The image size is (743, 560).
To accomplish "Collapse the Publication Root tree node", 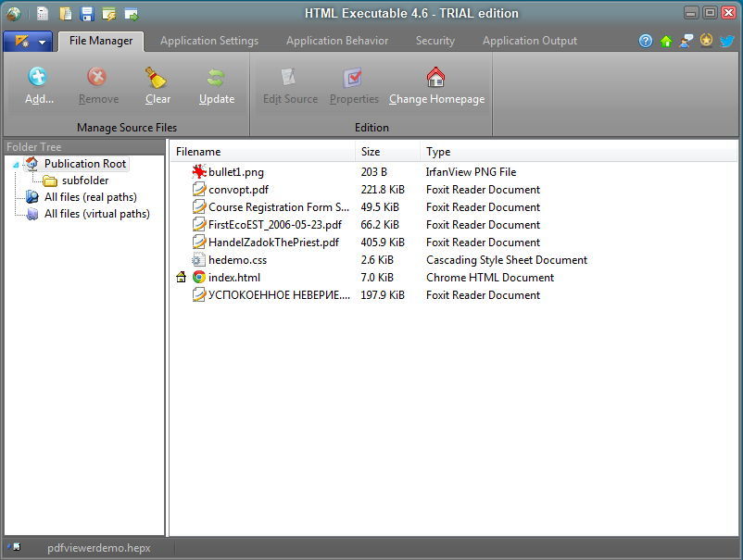I will (16, 165).
